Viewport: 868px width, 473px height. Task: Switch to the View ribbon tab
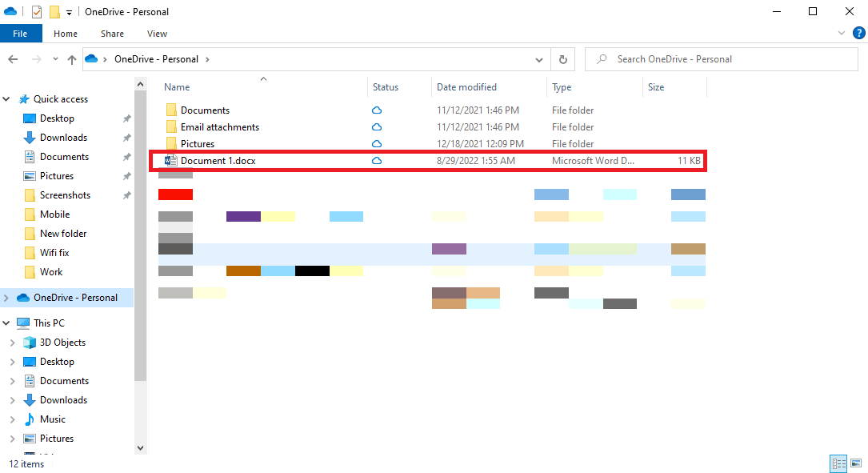158,34
